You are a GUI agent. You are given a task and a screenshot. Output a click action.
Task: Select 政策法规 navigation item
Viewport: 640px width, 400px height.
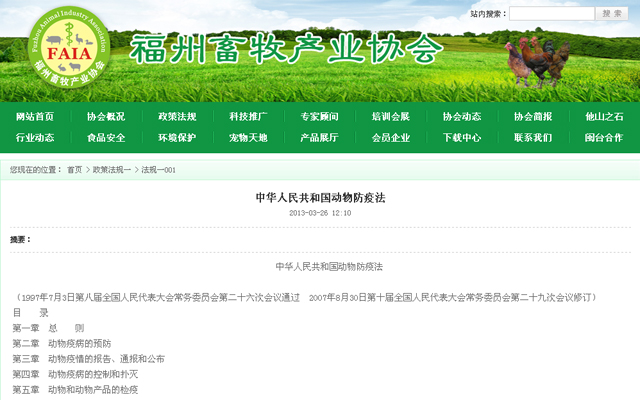[x=177, y=116]
